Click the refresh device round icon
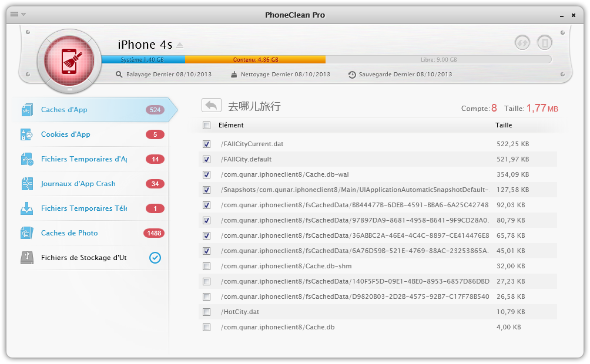The image size is (590, 364). click(522, 42)
